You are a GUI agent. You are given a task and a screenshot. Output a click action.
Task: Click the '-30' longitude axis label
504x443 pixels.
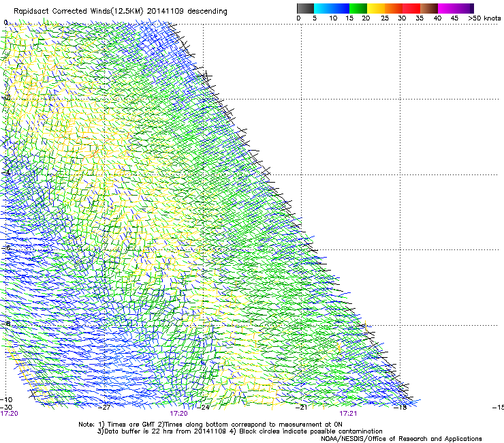[6, 408]
